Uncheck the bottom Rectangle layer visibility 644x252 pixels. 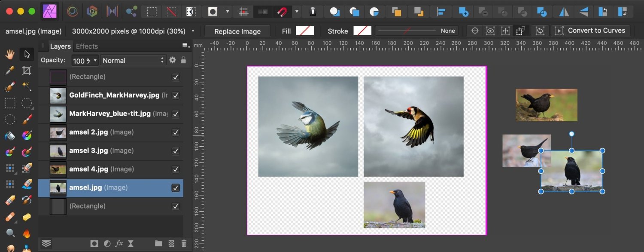(x=175, y=206)
